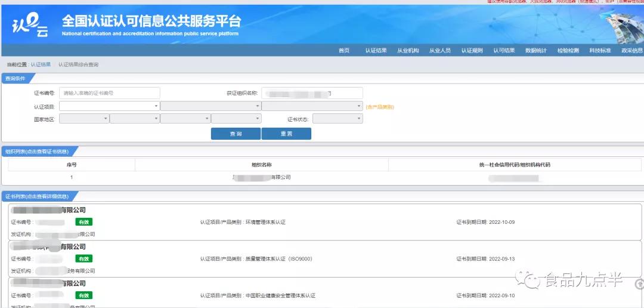Expand the third 国家地区 dropdown
The width and height of the screenshot is (644, 308).
tap(185, 119)
